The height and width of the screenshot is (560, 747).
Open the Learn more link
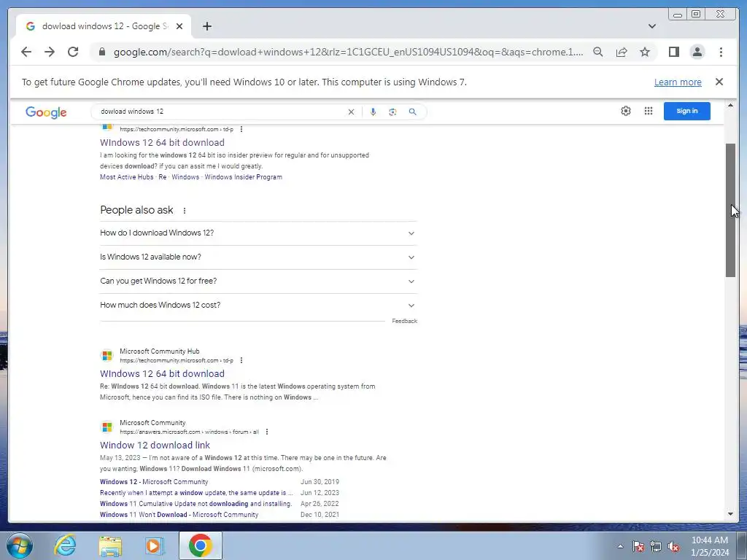point(678,82)
